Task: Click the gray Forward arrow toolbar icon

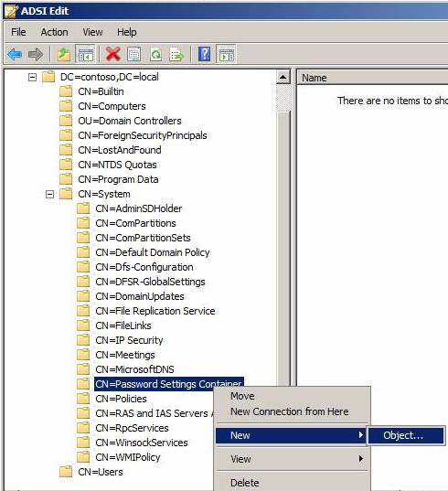Action: pos(36,55)
